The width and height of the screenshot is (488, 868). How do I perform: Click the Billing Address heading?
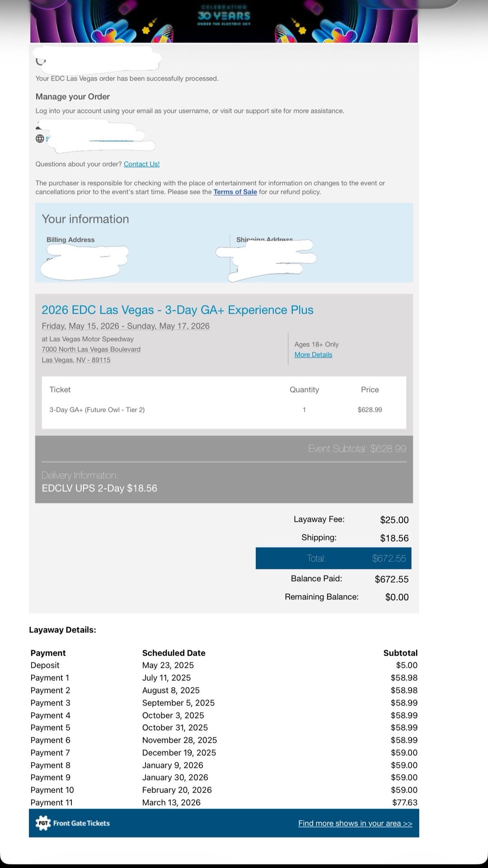(x=70, y=240)
